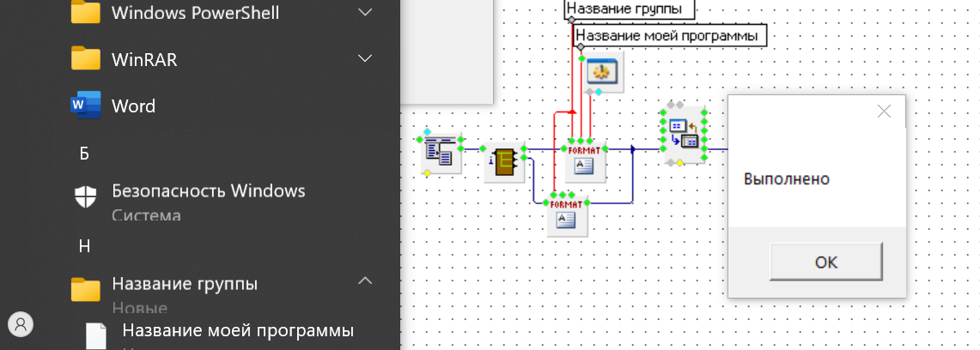Click the Название моей программы label in the diagram
Viewport: 980px width, 350px height.
point(670,35)
